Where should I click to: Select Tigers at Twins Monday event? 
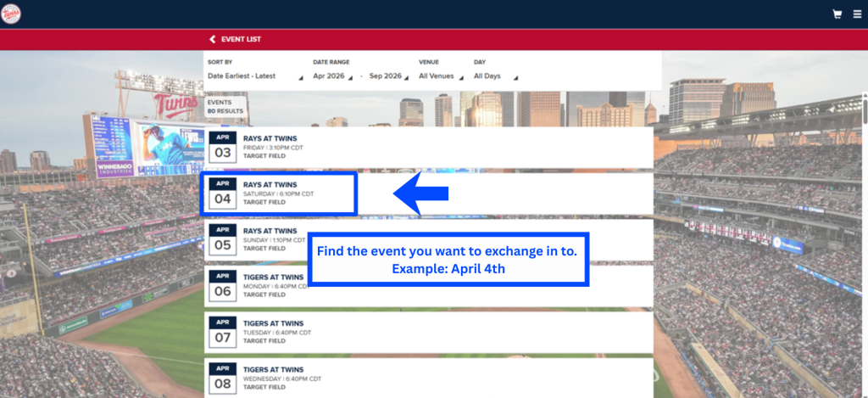428,286
